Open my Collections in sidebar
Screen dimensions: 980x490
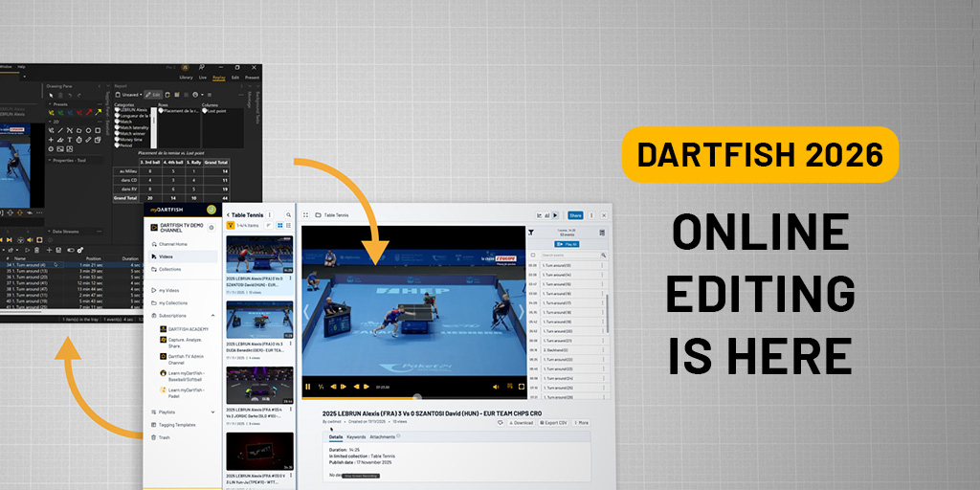tap(167, 302)
